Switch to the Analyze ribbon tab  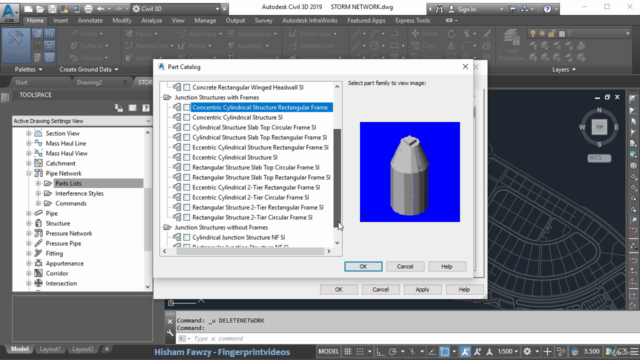click(x=151, y=20)
